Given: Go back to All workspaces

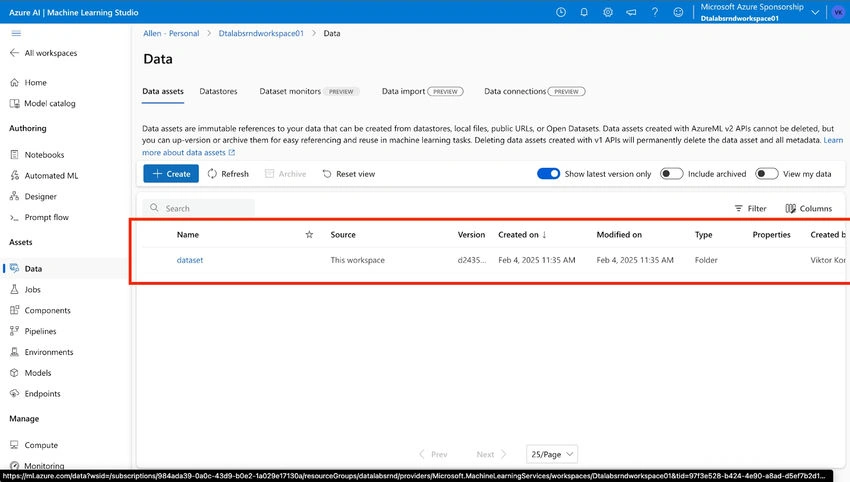Looking at the screenshot, I should [43, 53].
